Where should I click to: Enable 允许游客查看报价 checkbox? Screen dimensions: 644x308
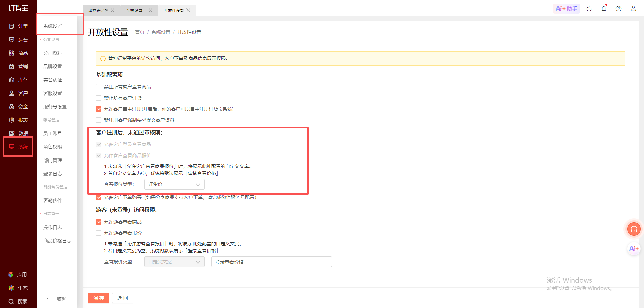[99, 233]
